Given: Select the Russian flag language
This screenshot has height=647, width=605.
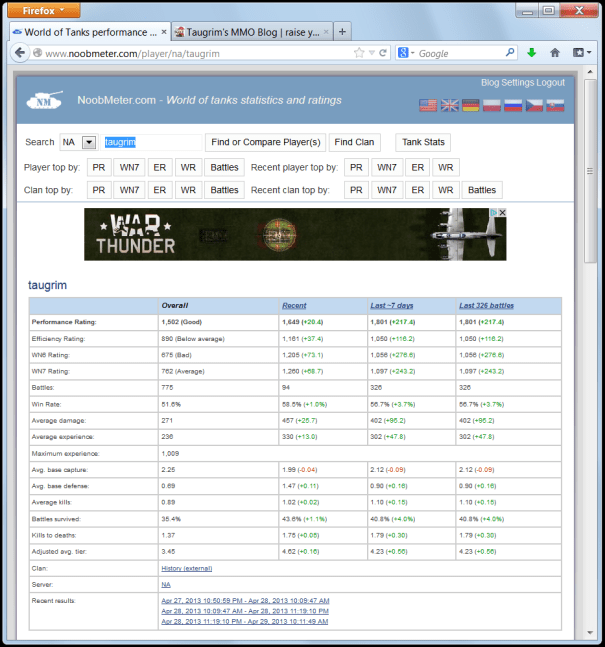Looking at the screenshot, I should pyautogui.click(x=513, y=105).
